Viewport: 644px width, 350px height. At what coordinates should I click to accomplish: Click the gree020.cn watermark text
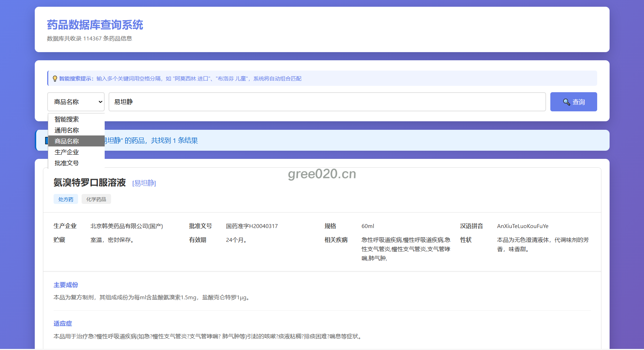pos(322,174)
